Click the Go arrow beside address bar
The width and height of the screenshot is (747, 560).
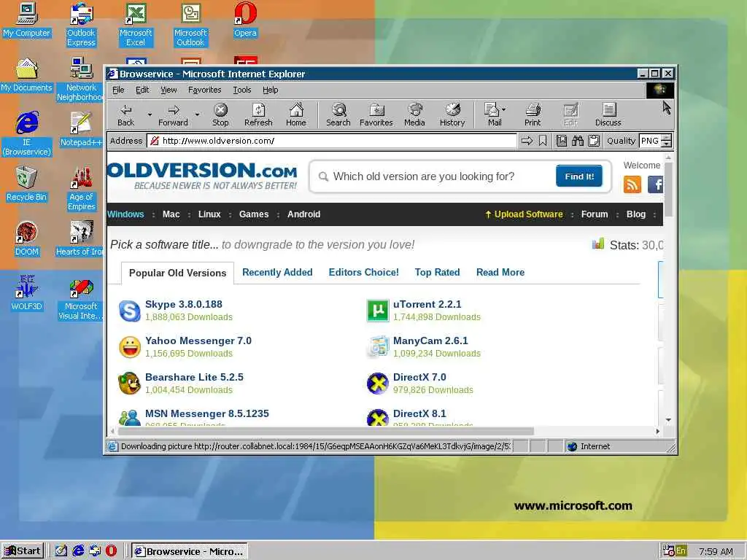[527, 141]
